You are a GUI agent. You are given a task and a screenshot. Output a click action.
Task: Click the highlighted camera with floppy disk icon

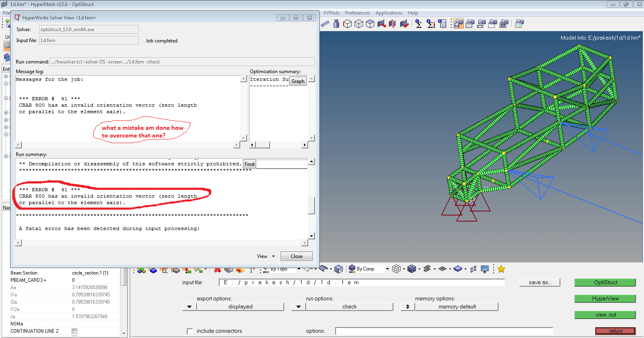[458, 24]
